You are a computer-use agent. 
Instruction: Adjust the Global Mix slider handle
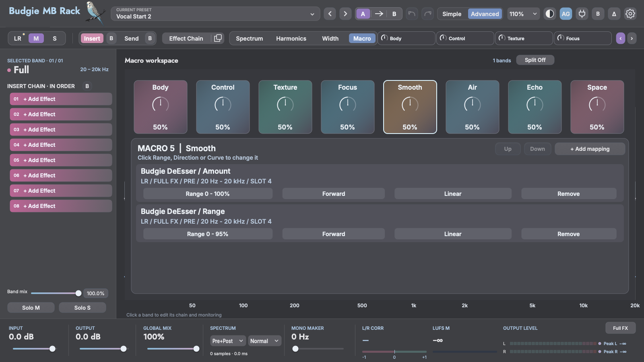pyautogui.click(x=196, y=349)
